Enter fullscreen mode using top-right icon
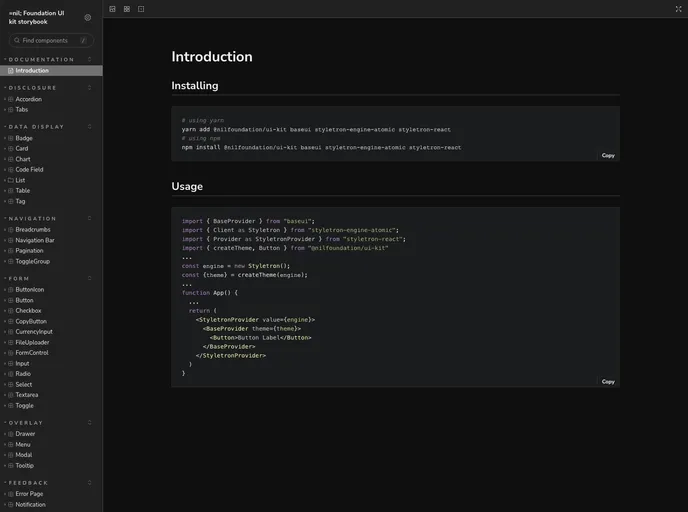Screen dimensions: 688x512 click(x=679, y=9)
